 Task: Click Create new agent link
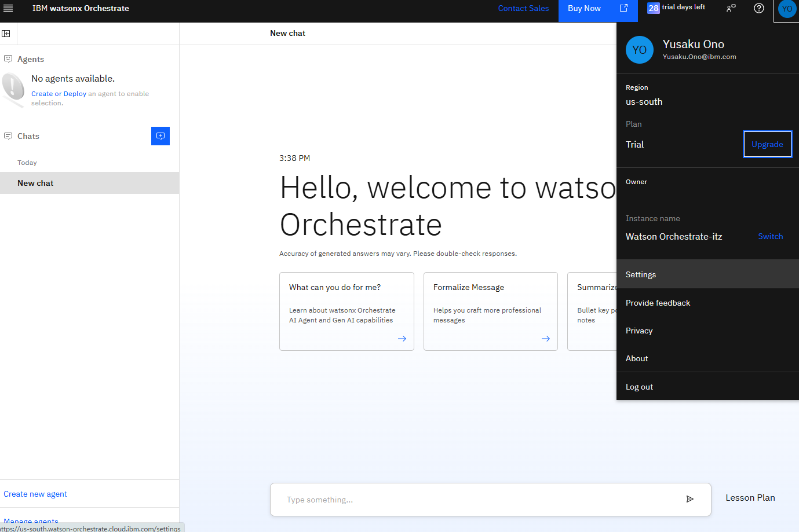pyautogui.click(x=35, y=494)
